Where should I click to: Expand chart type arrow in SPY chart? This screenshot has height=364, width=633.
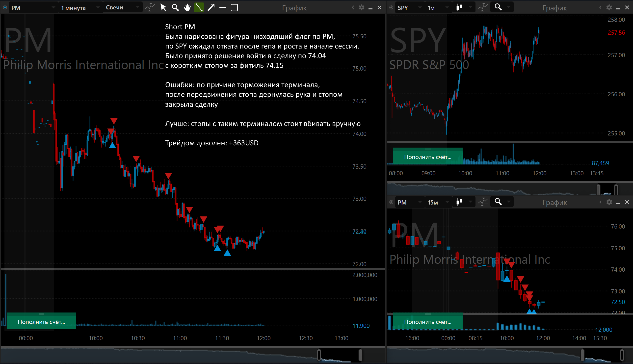coord(471,7)
